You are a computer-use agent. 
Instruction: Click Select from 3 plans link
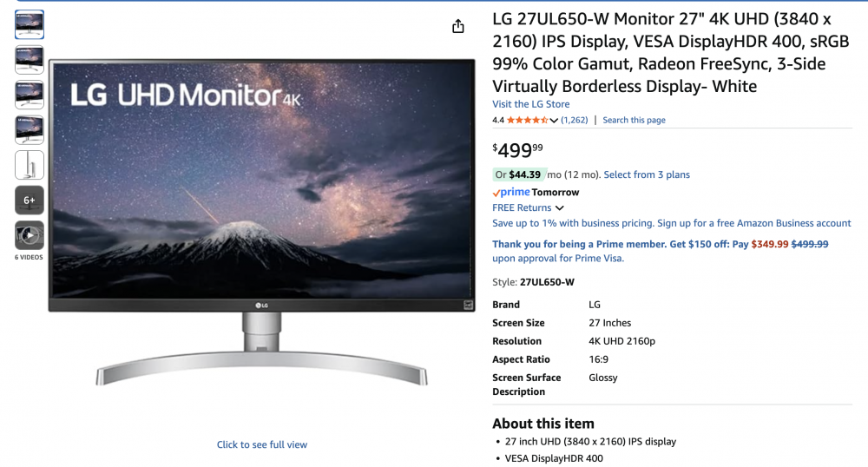point(647,174)
